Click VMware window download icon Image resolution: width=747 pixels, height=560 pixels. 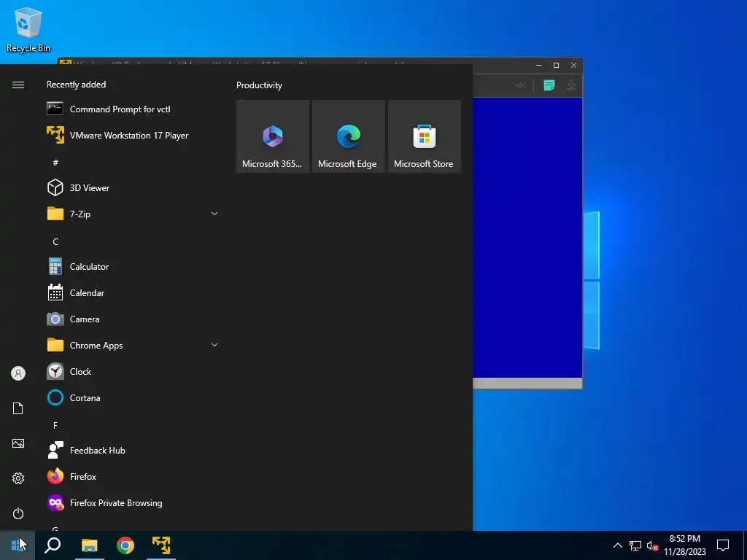(570, 85)
